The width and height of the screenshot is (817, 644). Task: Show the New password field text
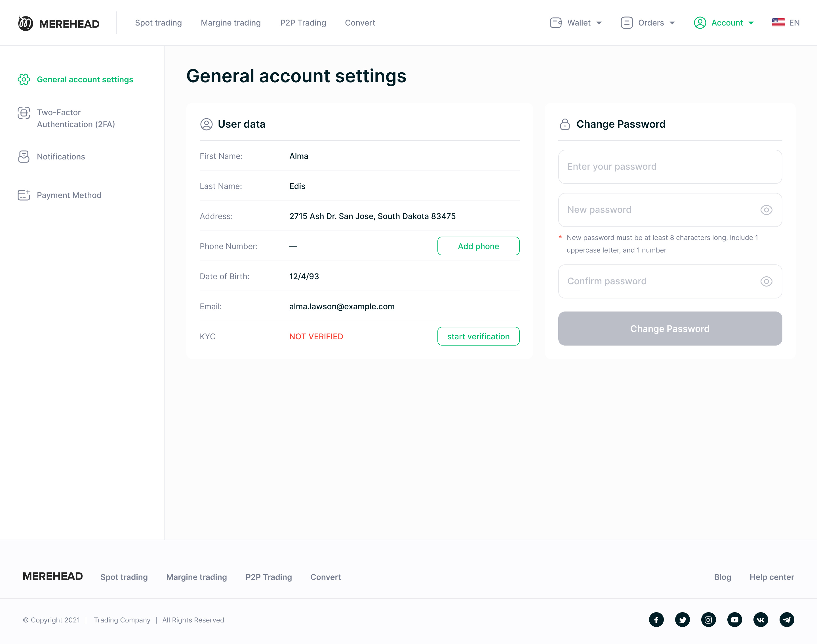pos(766,210)
